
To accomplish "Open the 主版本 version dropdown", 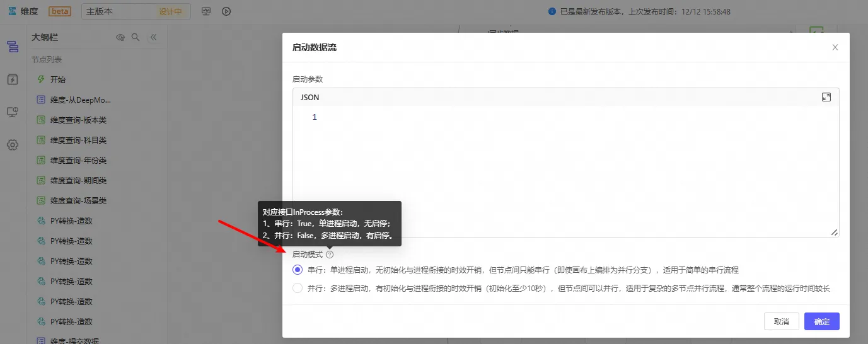I will (x=136, y=11).
